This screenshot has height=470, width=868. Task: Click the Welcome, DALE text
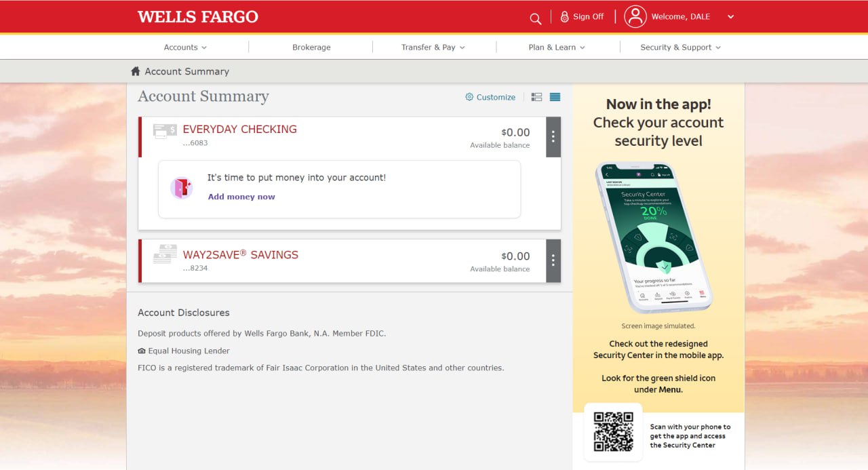tap(681, 17)
